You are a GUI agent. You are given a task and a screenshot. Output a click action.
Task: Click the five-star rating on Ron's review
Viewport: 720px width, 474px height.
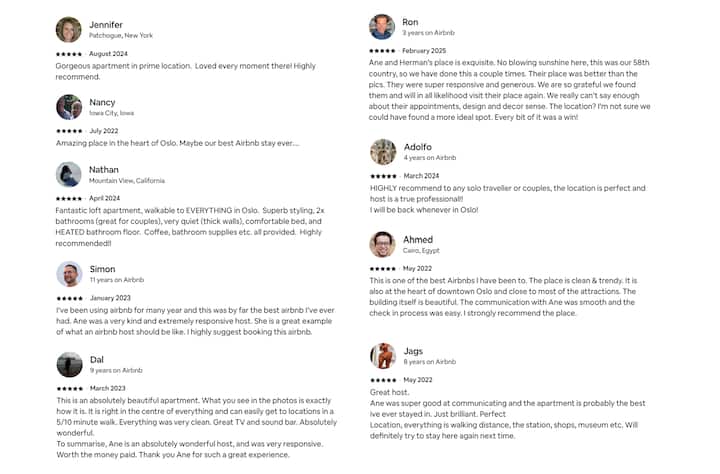pos(382,50)
